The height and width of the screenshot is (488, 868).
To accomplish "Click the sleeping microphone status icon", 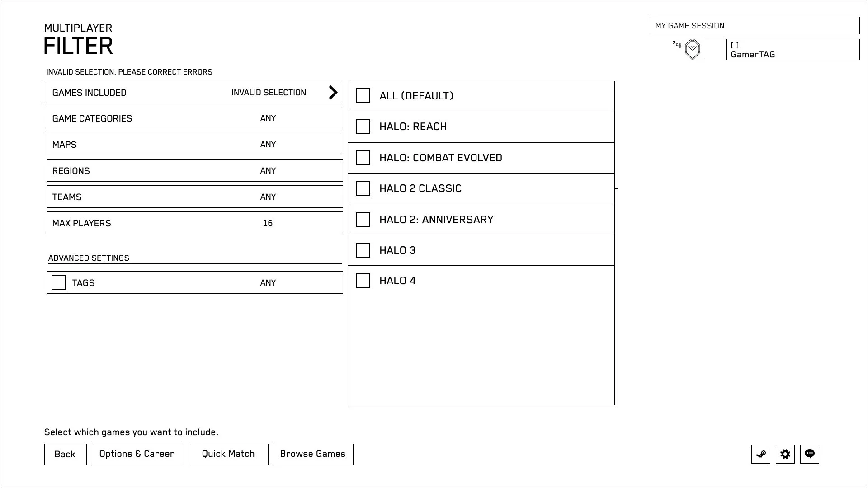I will pos(677,44).
